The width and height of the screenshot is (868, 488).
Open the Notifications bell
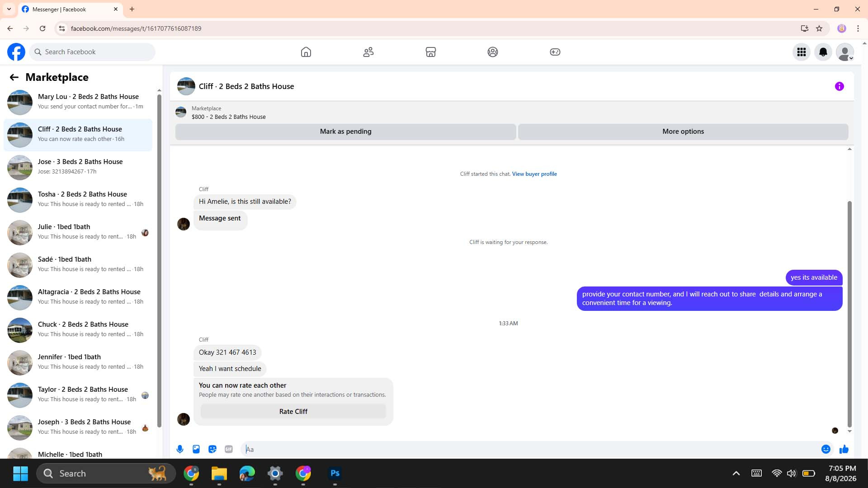point(823,52)
